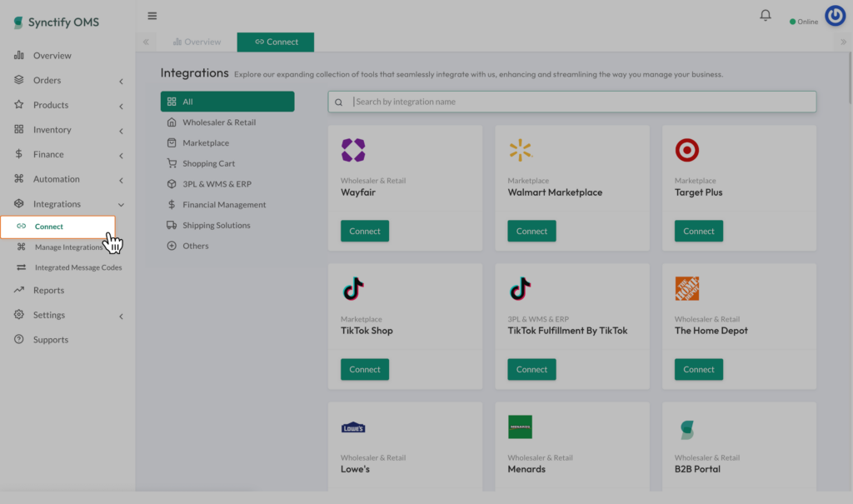
Task: Open the notifications bell
Action: [766, 15]
